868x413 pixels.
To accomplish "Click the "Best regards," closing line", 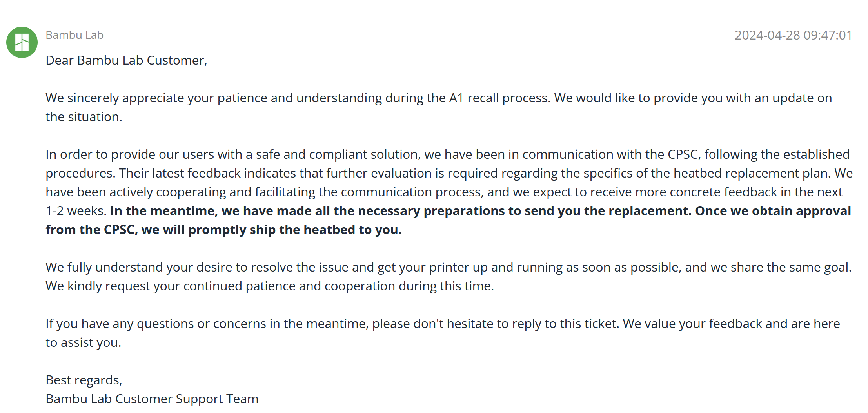I will click(x=84, y=380).
